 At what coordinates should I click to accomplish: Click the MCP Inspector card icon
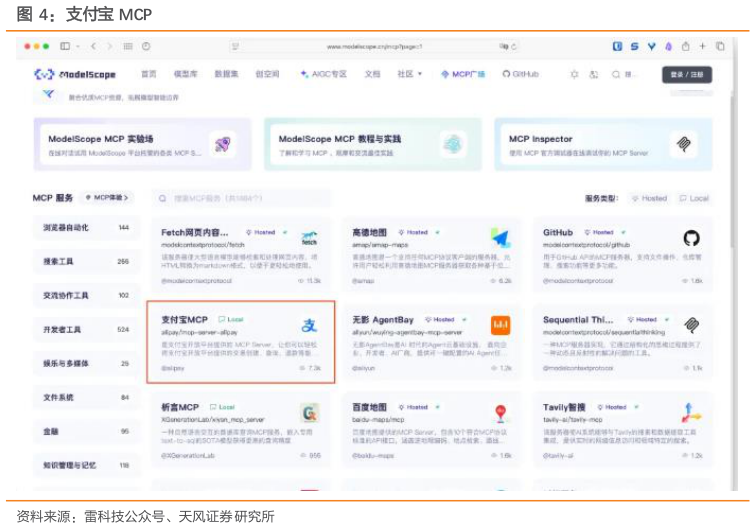[x=683, y=144]
